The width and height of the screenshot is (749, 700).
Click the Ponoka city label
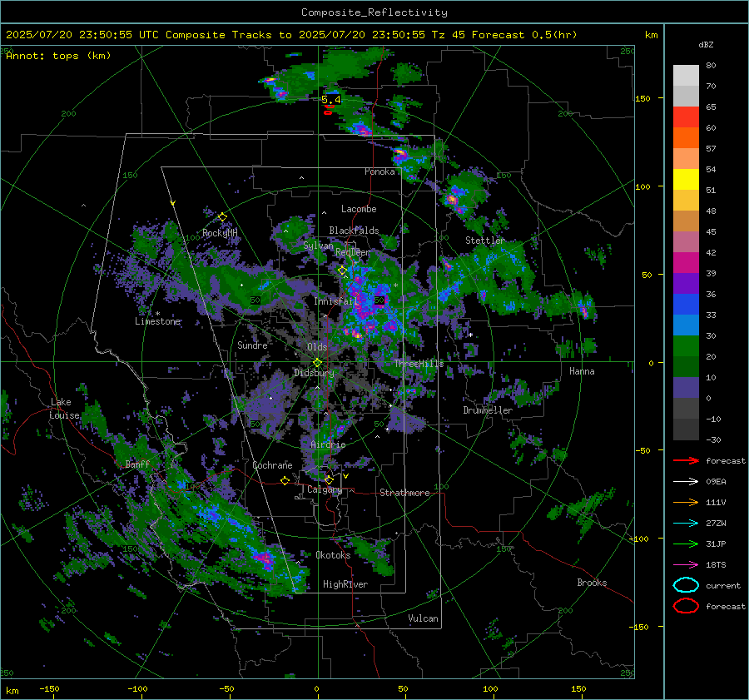pos(379,171)
